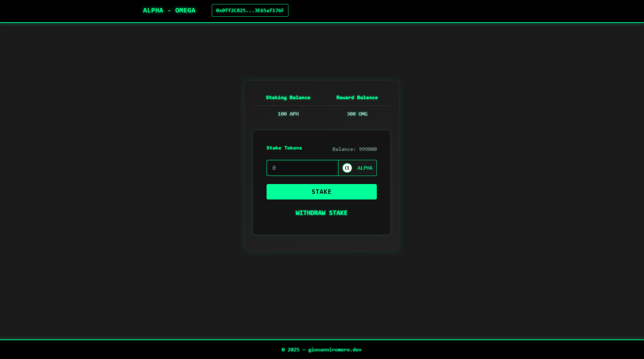This screenshot has height=359, width=644.
Task: Click the alpha symbol token icon
Action: click(x=347, y=168)
